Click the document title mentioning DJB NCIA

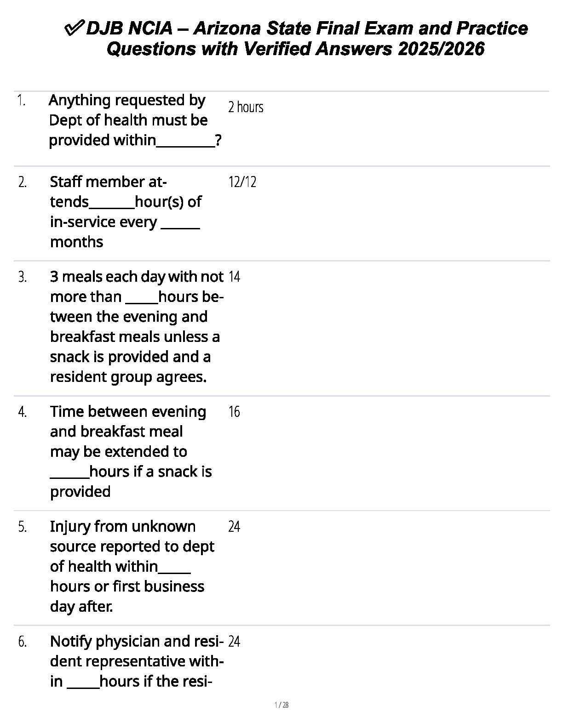click(x=306, y=29)
